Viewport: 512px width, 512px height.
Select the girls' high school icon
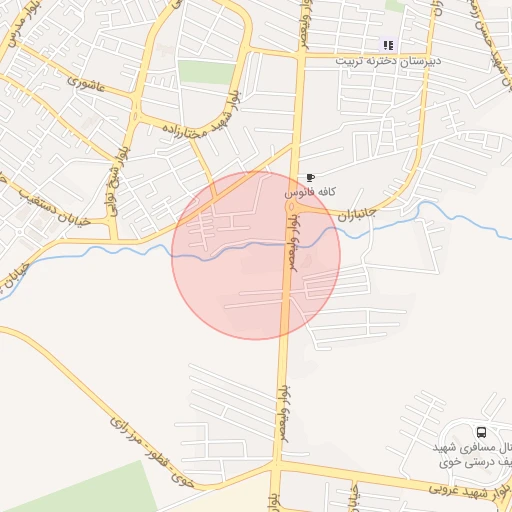pos(388,45)
